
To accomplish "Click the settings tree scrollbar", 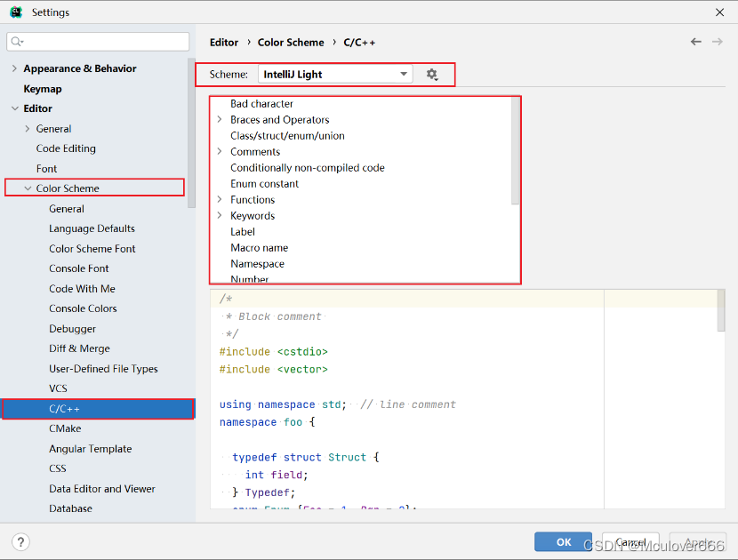I will pyautogui.click(x=191, y=133).
